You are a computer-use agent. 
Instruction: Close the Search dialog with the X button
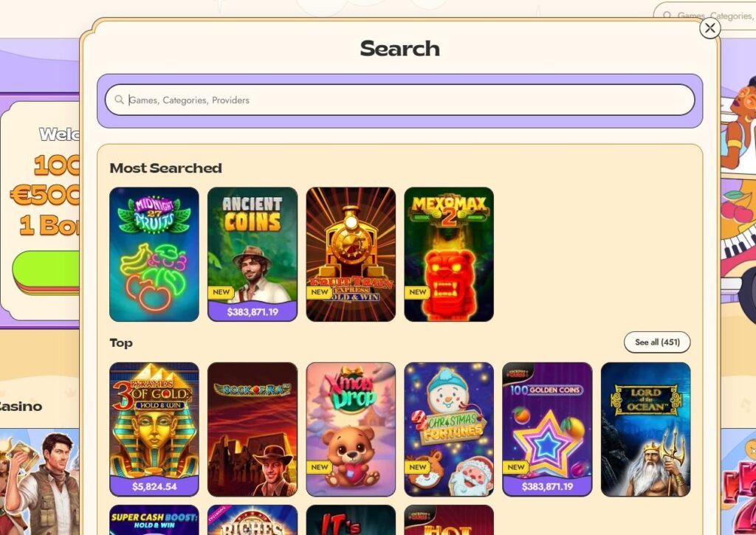pos(709,29)
